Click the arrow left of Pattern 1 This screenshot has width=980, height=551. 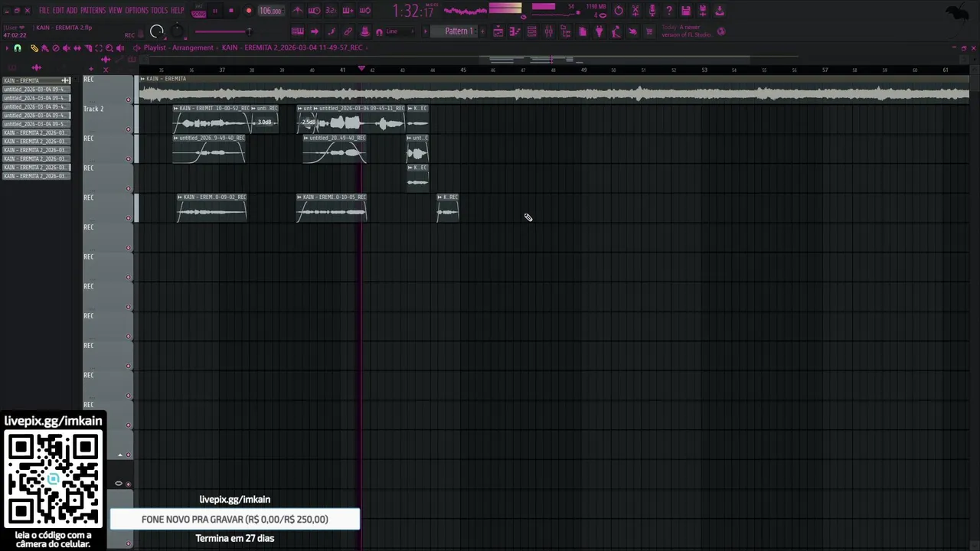(425, 31)
